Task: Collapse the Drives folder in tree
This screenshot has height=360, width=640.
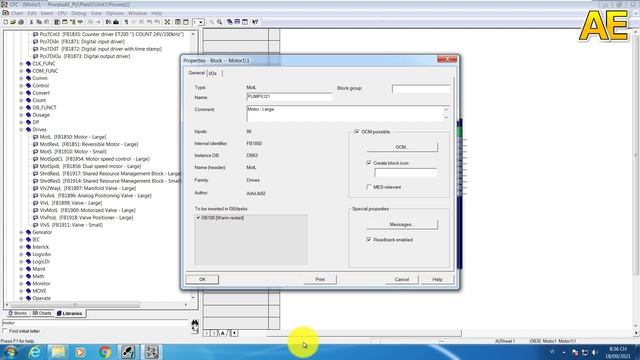Action: [x=21, y=130]
